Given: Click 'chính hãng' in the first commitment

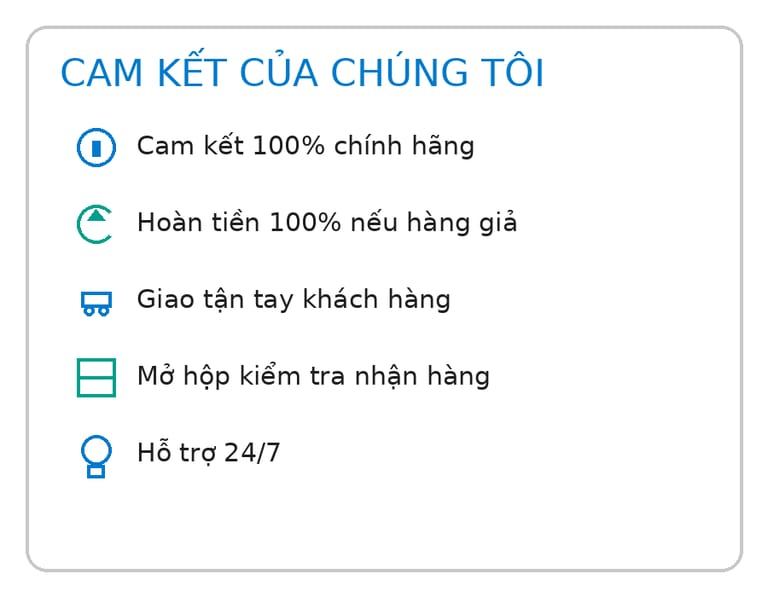Looking at the screenshot, I should 404,146.
